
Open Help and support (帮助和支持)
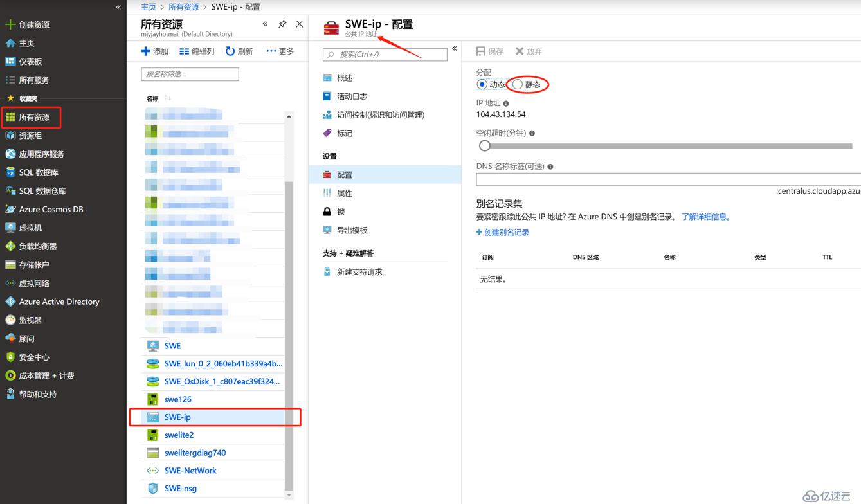[38, 394]
